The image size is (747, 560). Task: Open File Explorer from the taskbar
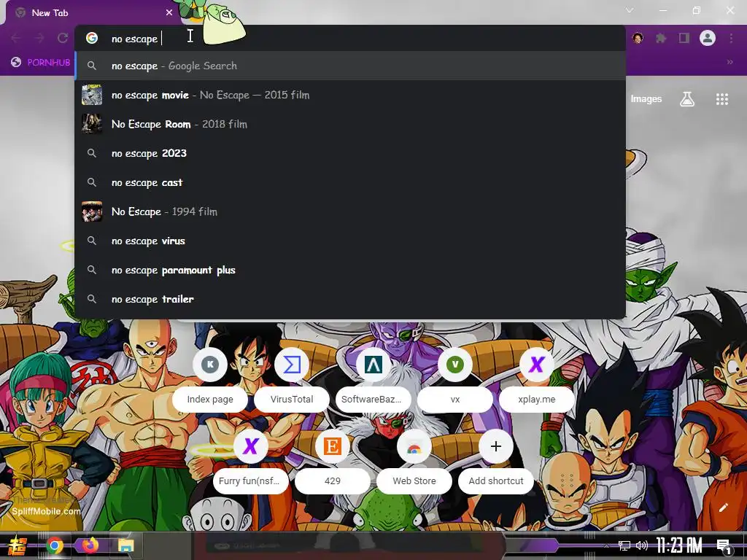(x=125, y=545)
